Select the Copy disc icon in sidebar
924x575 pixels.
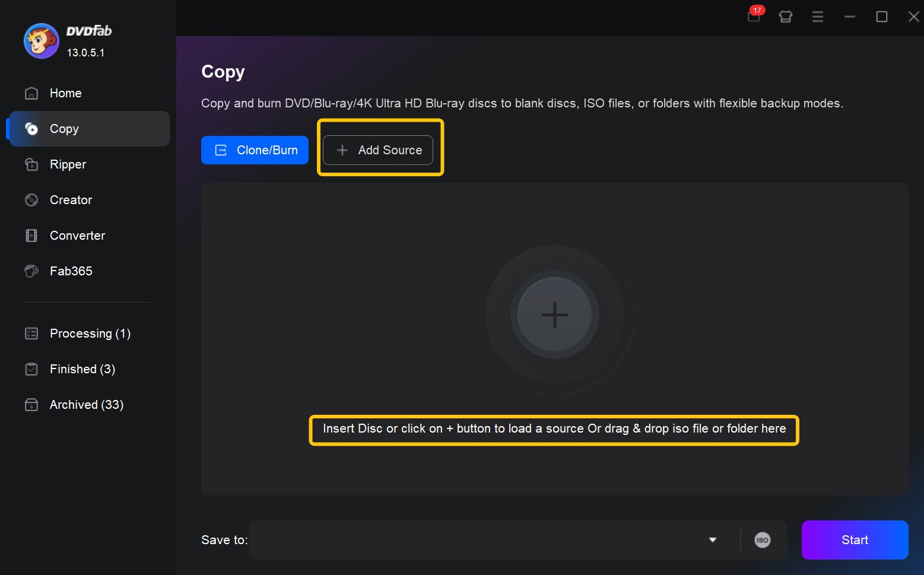coord(31,129)
